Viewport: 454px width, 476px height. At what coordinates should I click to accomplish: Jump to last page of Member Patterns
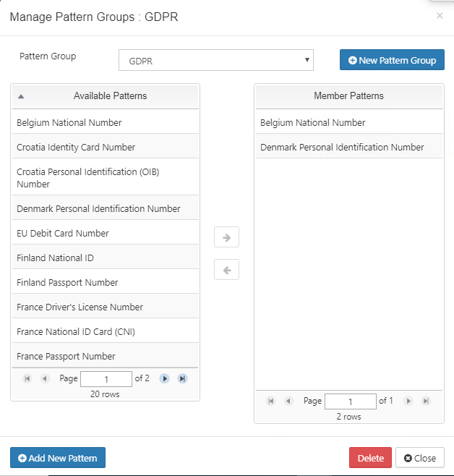426,401
